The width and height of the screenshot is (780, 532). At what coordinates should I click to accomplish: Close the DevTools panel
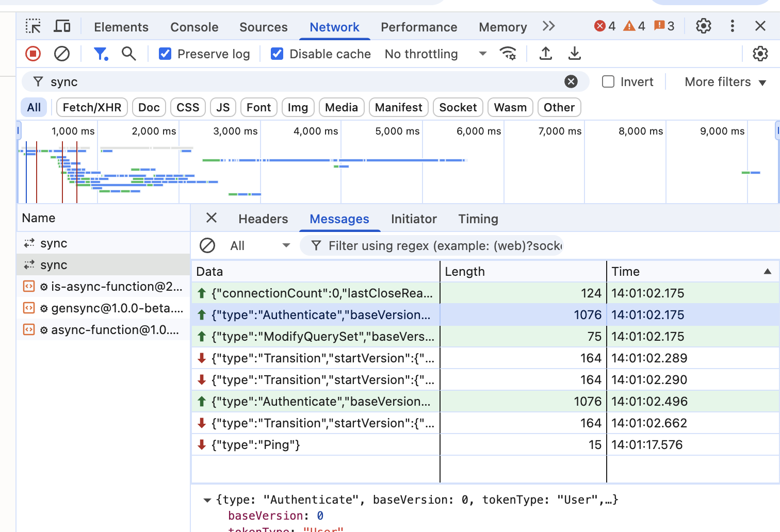(x=760, y=26)
